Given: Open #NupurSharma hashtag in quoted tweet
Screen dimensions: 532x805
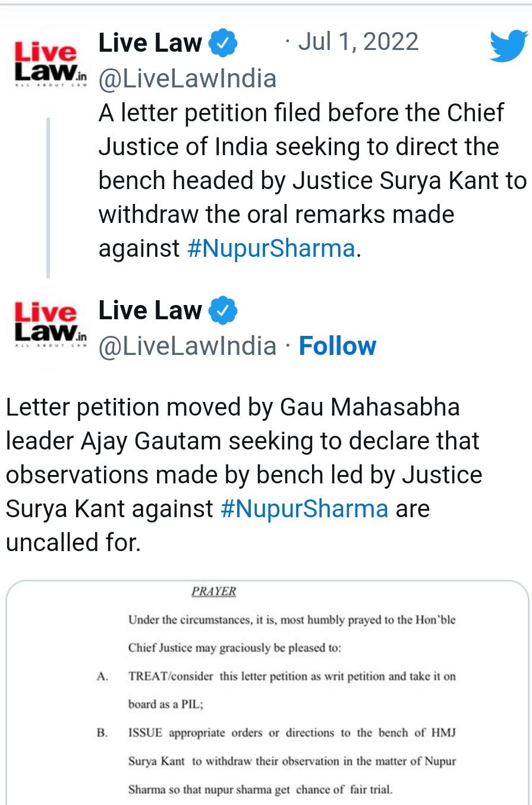Looking at the screenshot, I should [271, 248].
